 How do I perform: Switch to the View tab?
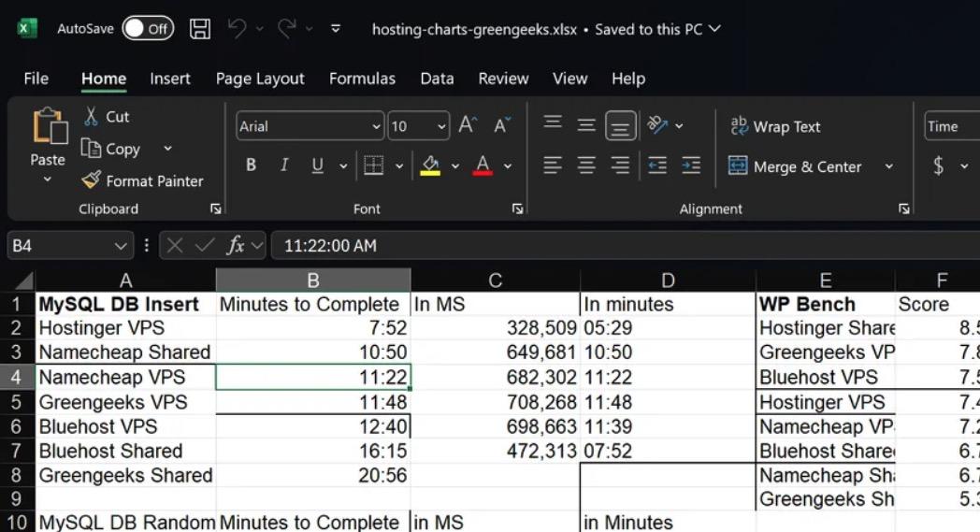pos(570,79)
